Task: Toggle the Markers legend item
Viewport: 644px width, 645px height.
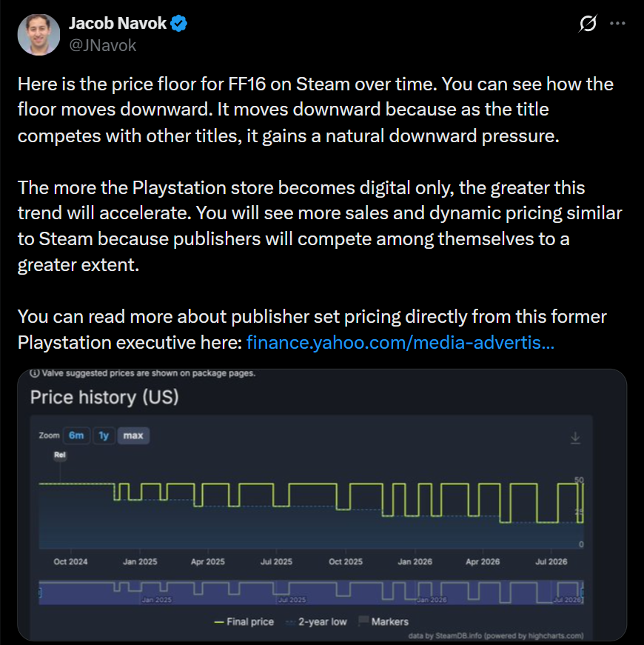Action: 383,621
